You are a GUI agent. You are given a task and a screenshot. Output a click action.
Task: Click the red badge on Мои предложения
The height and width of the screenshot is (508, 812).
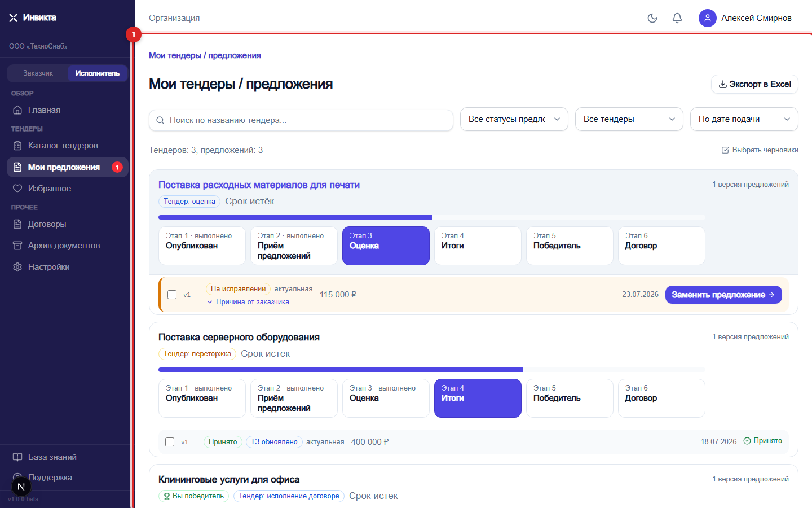pyautogui.click(x=117, y=167)
